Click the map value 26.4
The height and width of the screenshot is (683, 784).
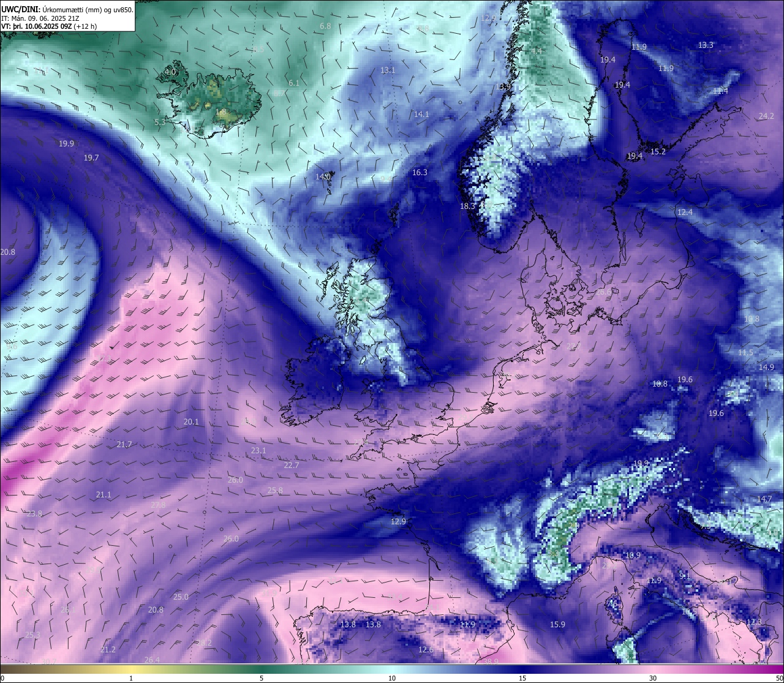tap(152, 660)
